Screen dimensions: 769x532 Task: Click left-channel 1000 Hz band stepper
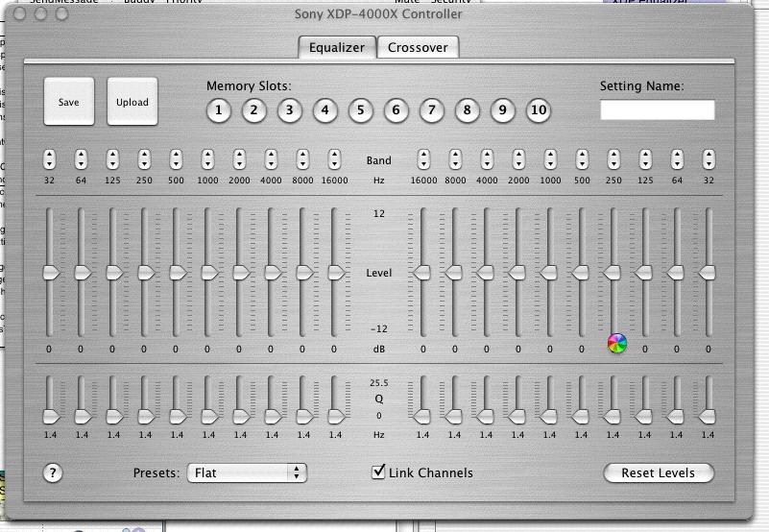pyautogui.click(x=208, y=159)
